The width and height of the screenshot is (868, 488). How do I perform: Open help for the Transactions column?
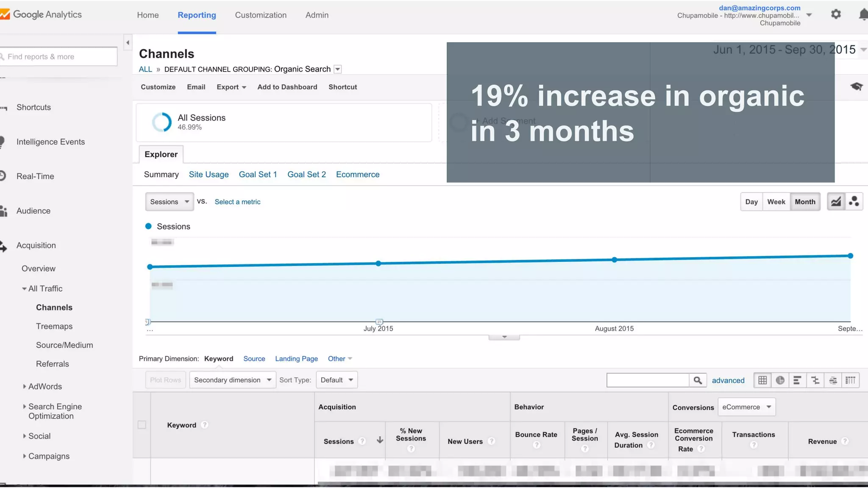click(754, 445)
